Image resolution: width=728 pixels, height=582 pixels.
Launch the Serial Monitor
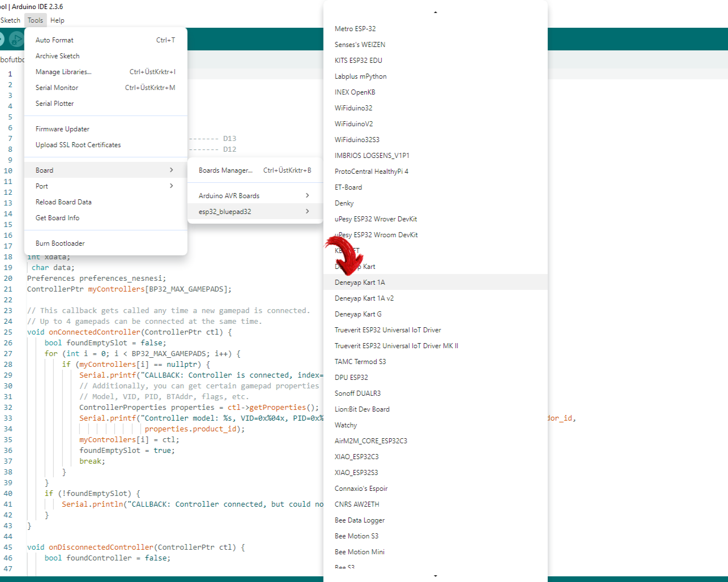click(57, 88)
